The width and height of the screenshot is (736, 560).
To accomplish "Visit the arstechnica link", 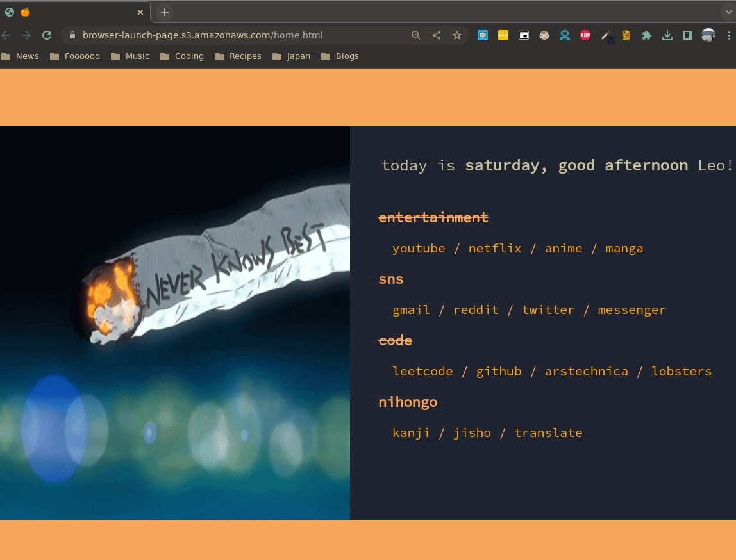I will (586, 371).
